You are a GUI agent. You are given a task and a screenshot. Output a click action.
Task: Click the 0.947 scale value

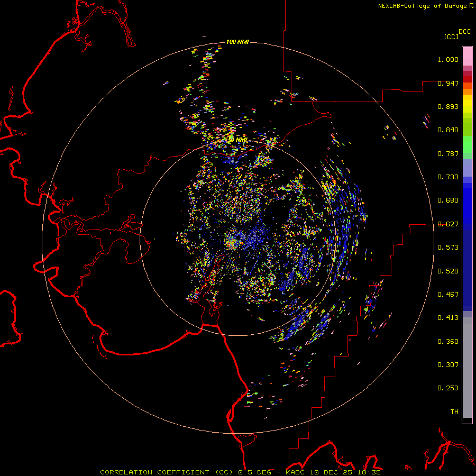448,83
